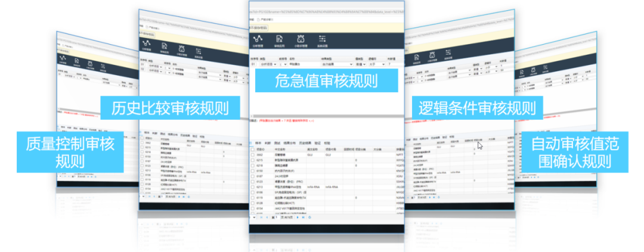Image resolution: width=644 pixels, height=252 pixels.
Task: Open the 结果类型 dropdown showing 当次结果
Action: tap(337, 64)
